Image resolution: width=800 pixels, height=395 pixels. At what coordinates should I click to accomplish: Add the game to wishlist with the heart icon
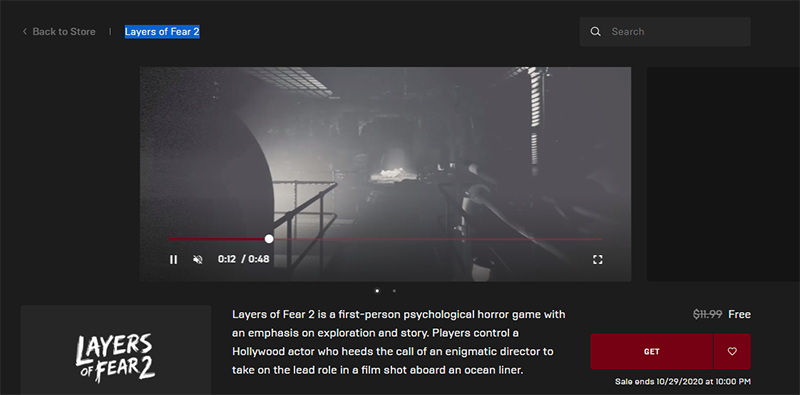click(732, 351)
